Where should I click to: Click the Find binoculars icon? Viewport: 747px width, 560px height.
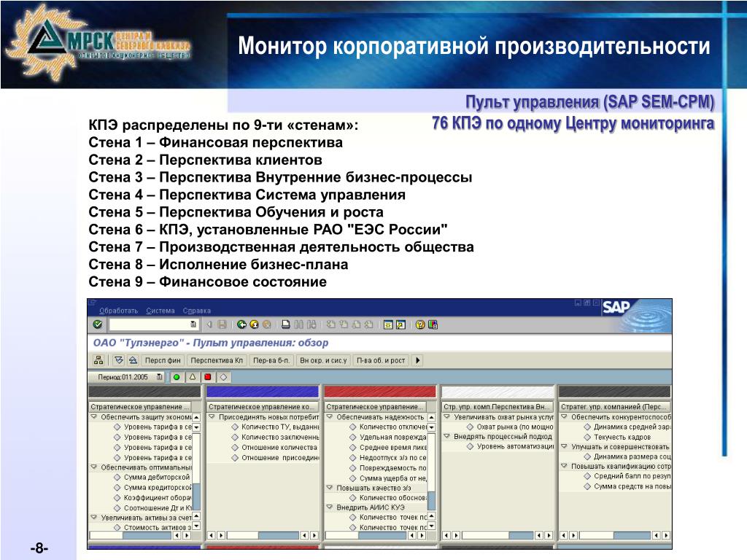298,324
